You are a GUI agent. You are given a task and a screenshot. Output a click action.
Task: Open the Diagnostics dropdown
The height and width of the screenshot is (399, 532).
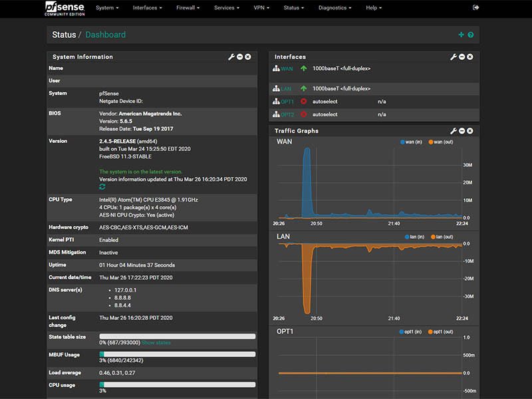pyautogui.click(x=335, y=8)
